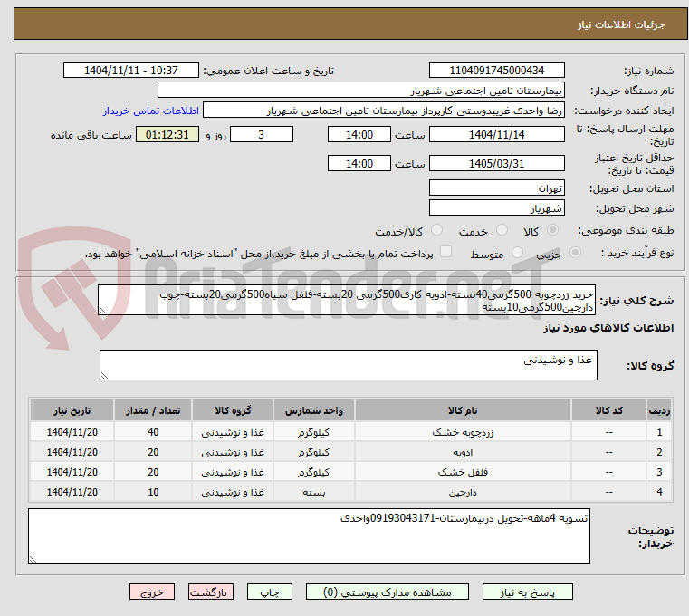Image resolution: width=689 pixels, height=616 pixels.
Task: Click the announcement date field 1404/11/11 - 10:37
Action: click(131, 71)
